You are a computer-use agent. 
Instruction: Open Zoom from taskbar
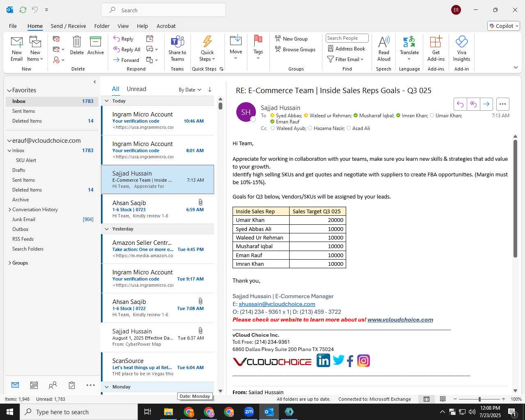pos(249,412)
